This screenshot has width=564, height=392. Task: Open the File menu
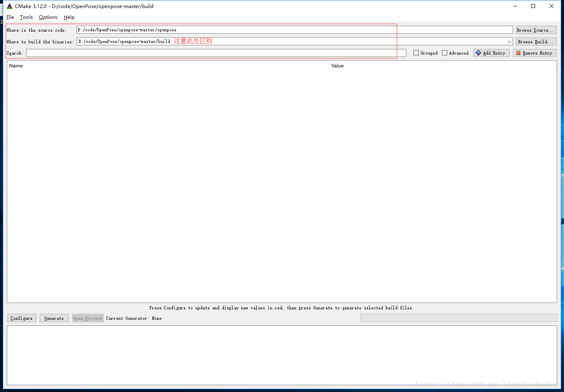click(10, 17)
